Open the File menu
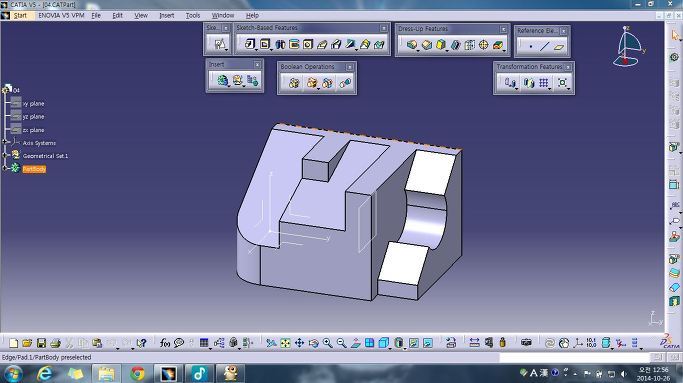683x383 pixels. tap(96, 15)
